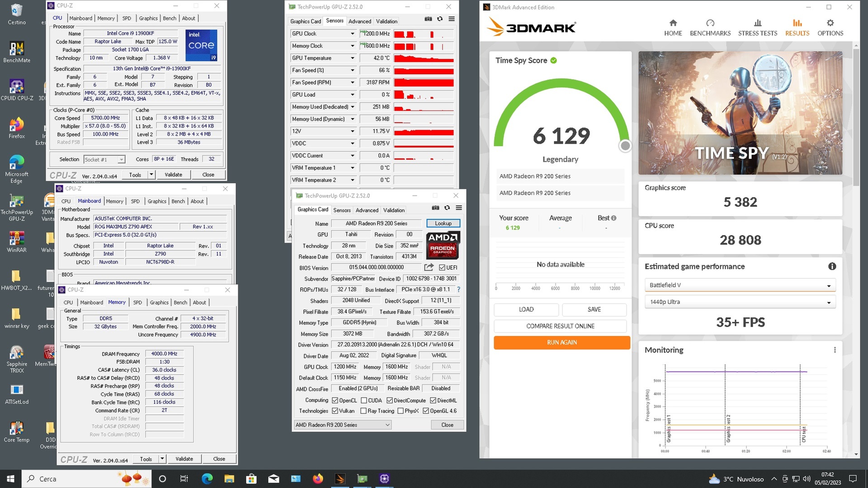Take a screenshot in GPU-Z Sensors window
This screenshot has height=488, width=868.
[428, 19]
